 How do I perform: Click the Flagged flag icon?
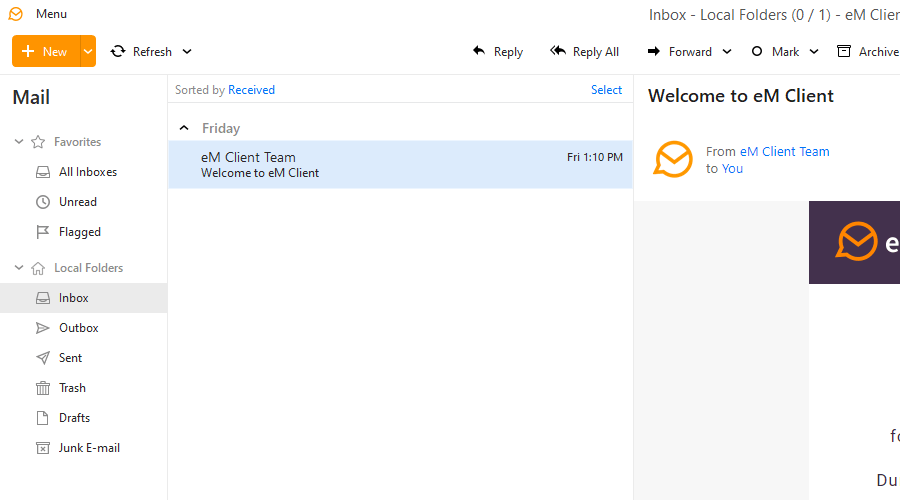[x=42, y=232]
